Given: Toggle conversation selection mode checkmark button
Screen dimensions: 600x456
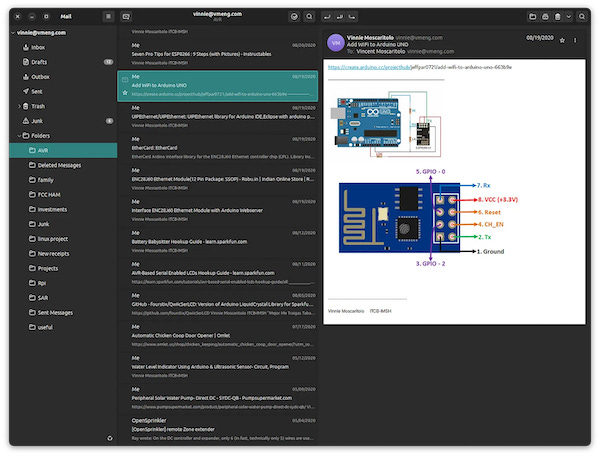Looking at the screenshot, I should click(294, 16).
